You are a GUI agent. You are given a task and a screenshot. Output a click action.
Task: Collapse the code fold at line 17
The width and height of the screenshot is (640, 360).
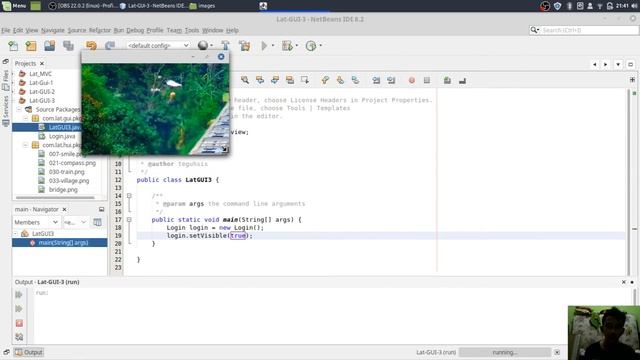[129, 220]
